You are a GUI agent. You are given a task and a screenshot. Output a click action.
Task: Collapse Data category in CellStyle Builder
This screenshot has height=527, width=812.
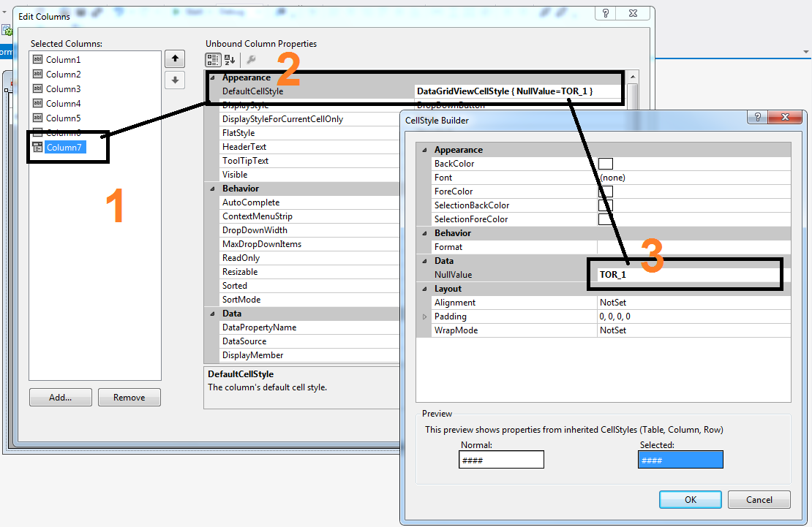[x=424, y=262]
